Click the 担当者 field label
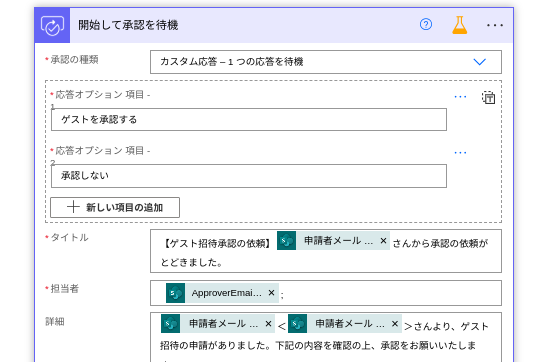The width and height of the screenshot is (549, 362). (x=65, y=289)
